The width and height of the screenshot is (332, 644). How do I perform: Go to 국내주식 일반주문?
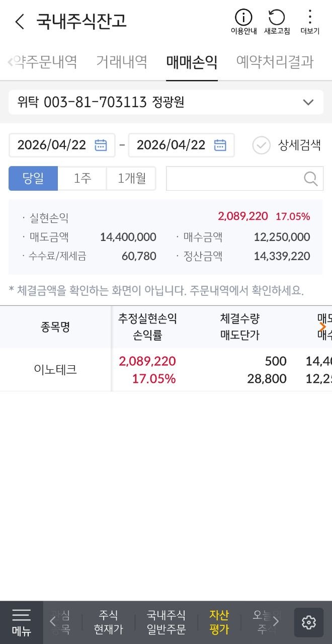pos(166,622)
